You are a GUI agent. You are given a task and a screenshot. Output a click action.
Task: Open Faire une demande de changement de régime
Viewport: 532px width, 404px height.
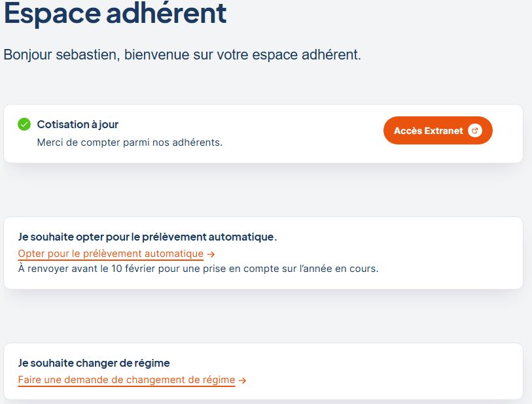pos(126,380)
